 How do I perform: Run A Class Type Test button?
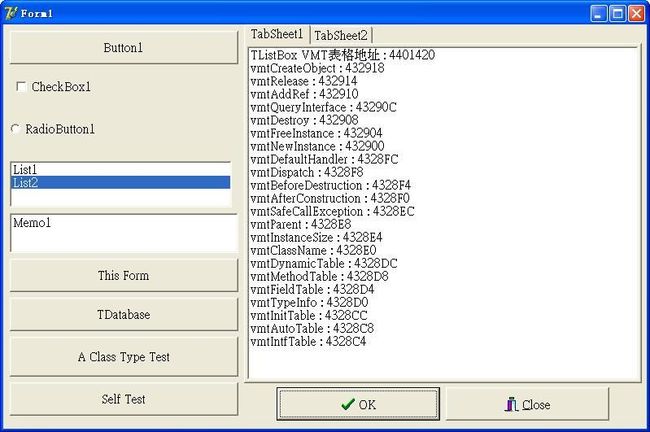coord(124,357)
